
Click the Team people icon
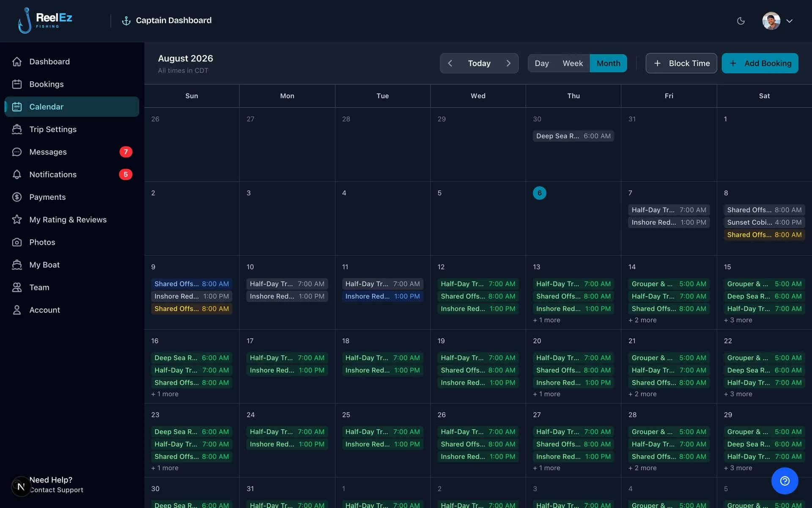point(17,287)
